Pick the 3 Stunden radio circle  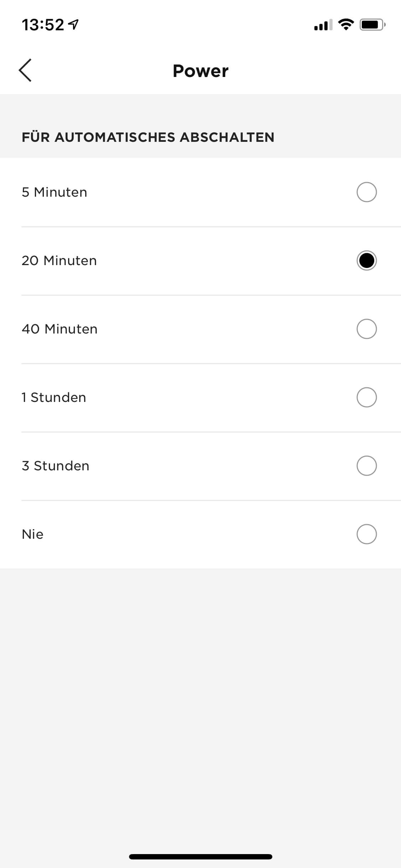point(366,466)
